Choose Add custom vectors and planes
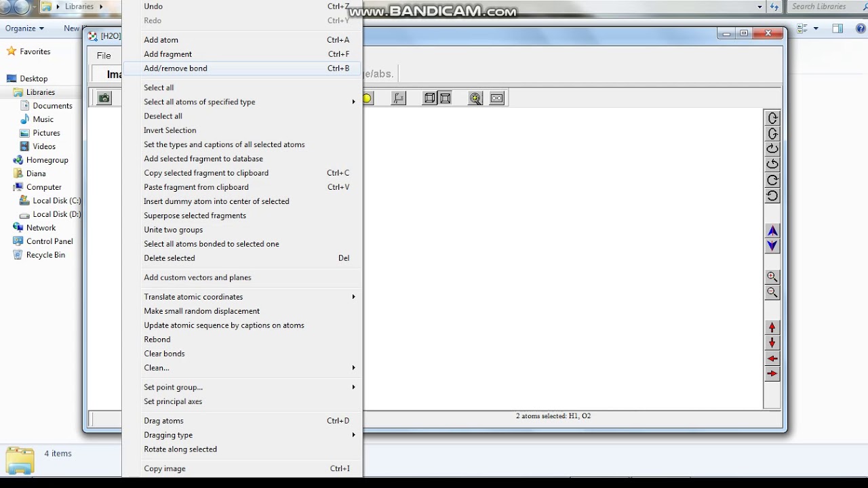868x488 pixels. coord(243,277)
